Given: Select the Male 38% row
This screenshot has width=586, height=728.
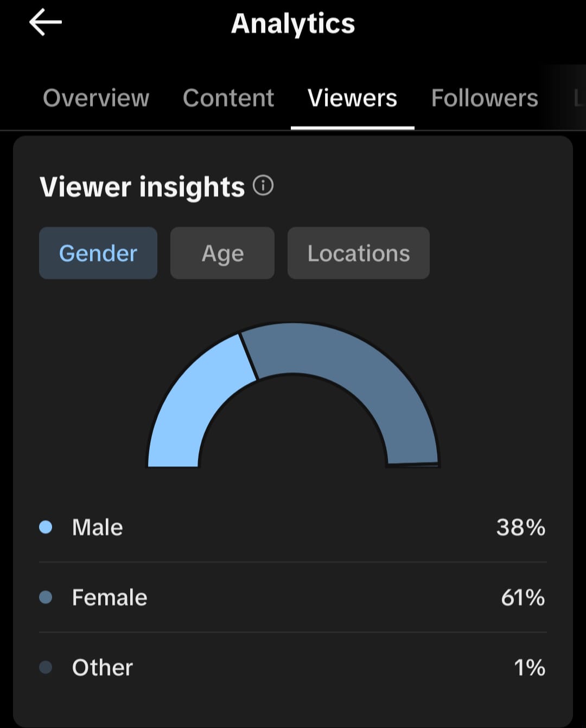Looking at the screenshot, I should tap(293, 527).
